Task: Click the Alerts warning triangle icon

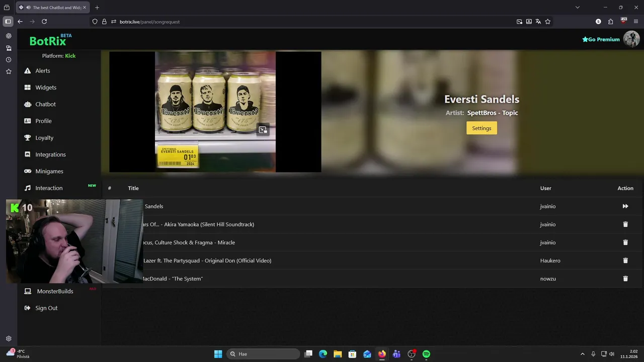Action: [27, 71]
